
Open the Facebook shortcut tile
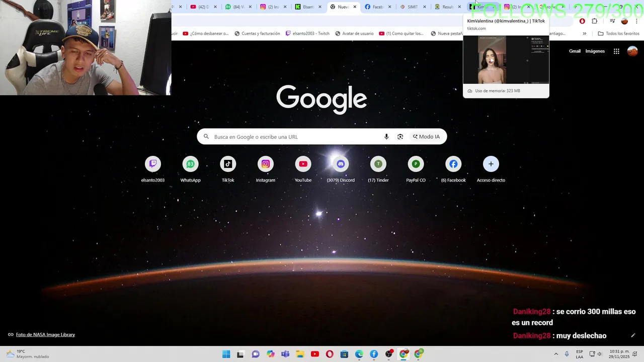(453, 169)
